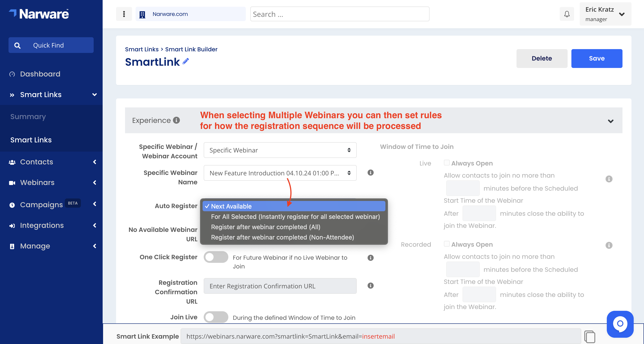Viewport: 644px width, 344px height.
Task: Click the Smart Links double-arrow icon
Action: click(12, 95)
